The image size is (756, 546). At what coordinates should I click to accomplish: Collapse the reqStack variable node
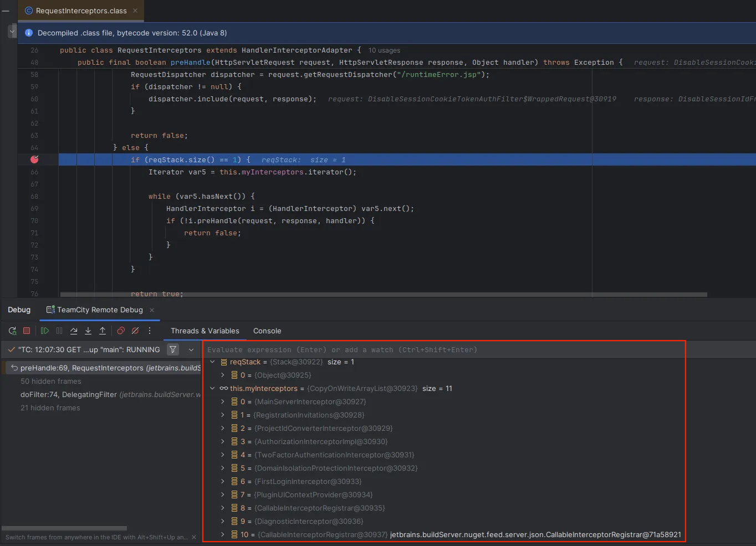(212, 362)
